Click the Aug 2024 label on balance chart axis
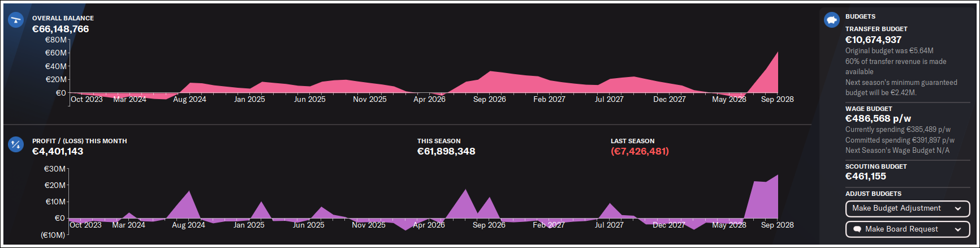Screen dimensions: 980x248 [189, 99]
